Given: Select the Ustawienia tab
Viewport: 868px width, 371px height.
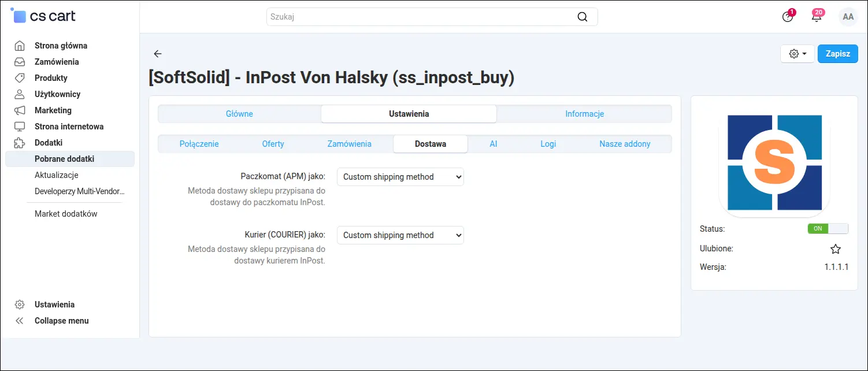Looking at the screenshot, I should 409,114.
